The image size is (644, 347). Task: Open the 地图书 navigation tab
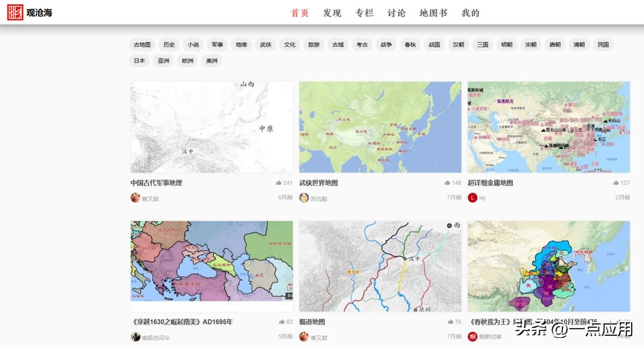click(x=433, y=13)
